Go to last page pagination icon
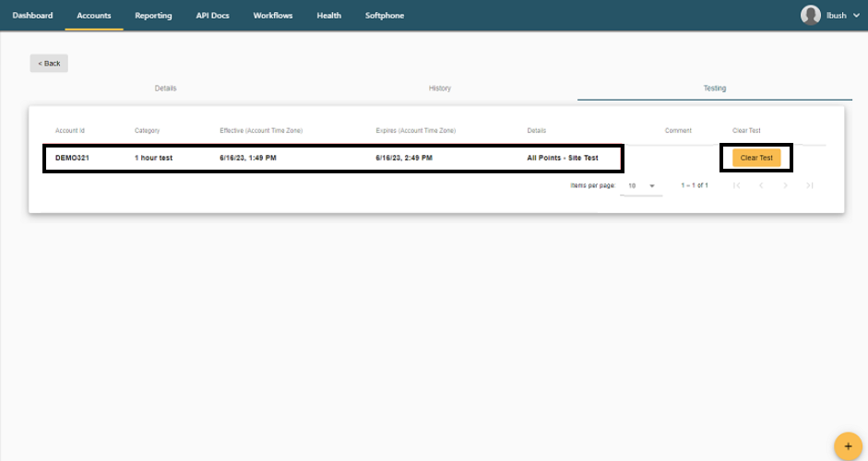868x461 pixels. [809, 185]
